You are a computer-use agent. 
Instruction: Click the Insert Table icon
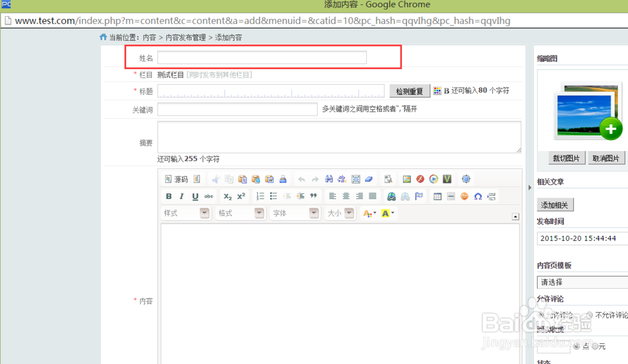437,196
